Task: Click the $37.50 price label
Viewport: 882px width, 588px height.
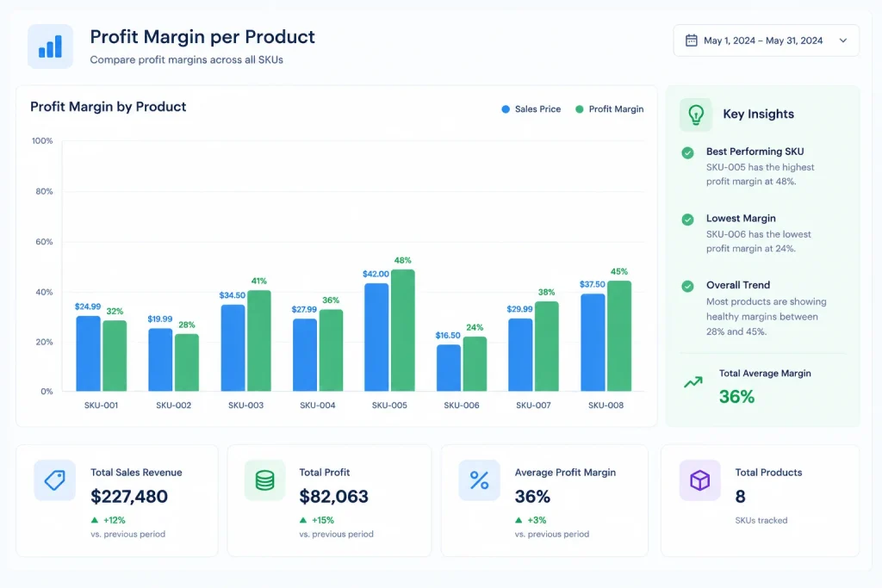Action: (x=593, y=284)
